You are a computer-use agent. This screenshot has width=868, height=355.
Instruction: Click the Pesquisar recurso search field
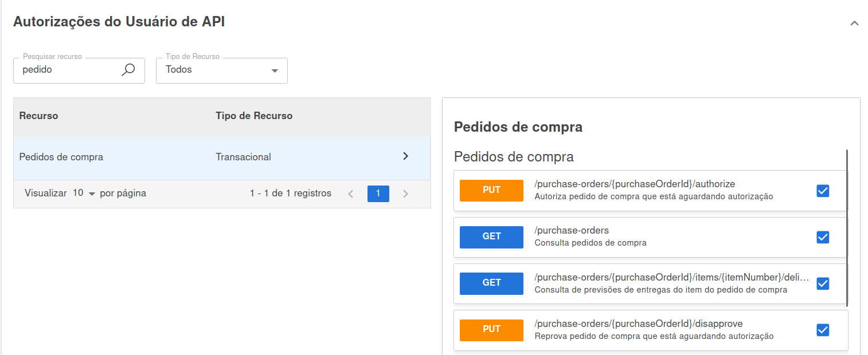click(69, 70)
